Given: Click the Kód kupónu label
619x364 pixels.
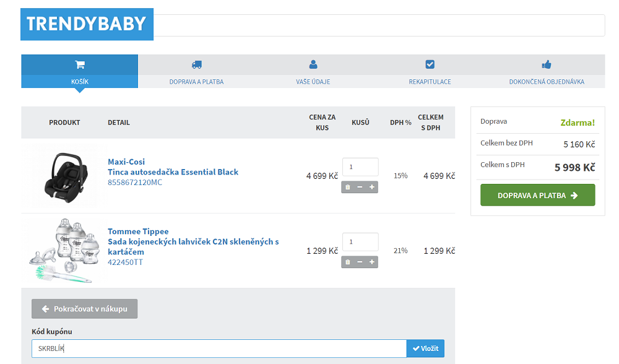Looking at the screenshot, I should point(52,332).
